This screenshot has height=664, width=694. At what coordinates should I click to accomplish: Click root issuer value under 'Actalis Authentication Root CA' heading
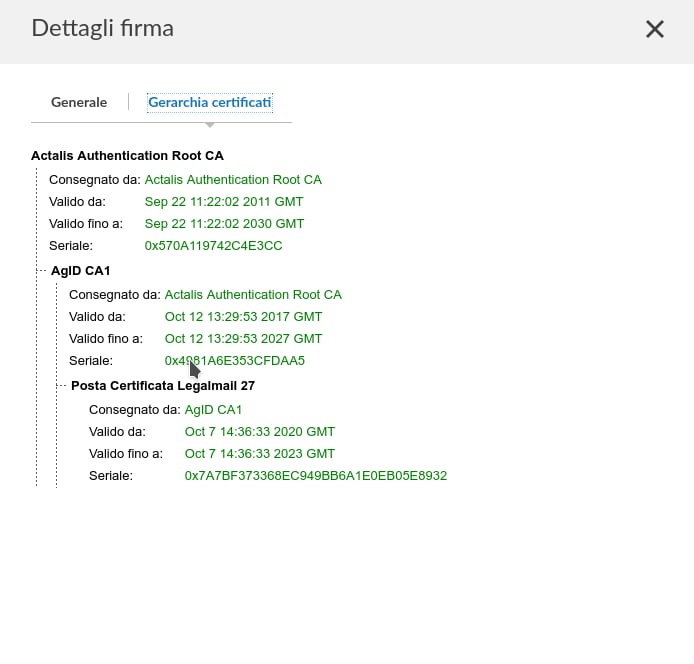(233, 180)
